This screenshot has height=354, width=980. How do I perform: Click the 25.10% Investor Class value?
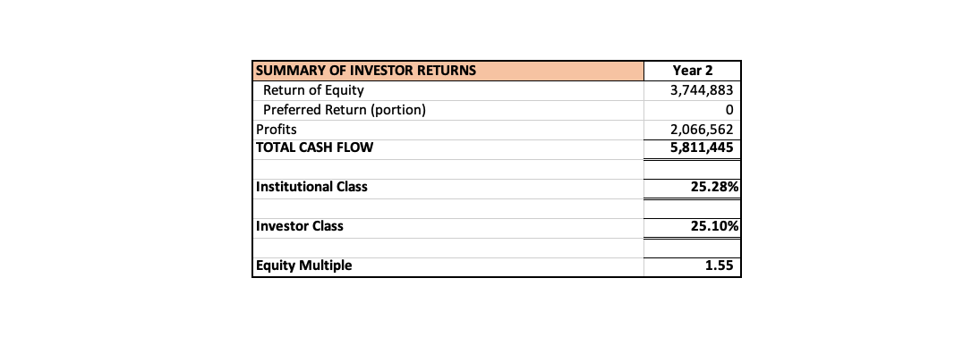[693, 228]
